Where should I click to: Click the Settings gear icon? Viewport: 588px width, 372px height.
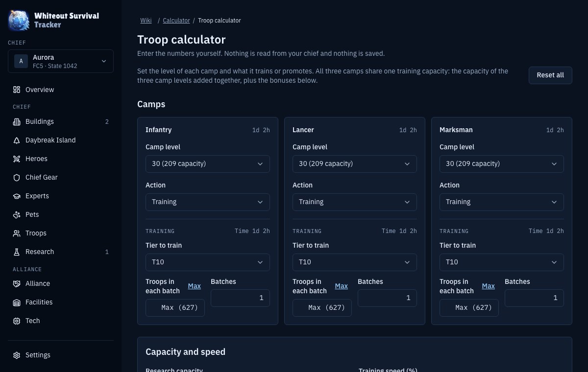17,355
